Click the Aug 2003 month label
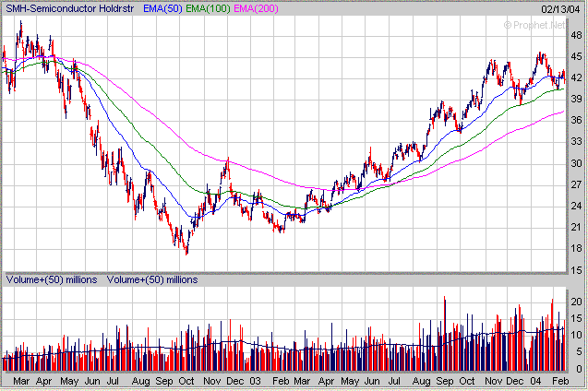This screenshot has height=391, width=588. [422, 382]
